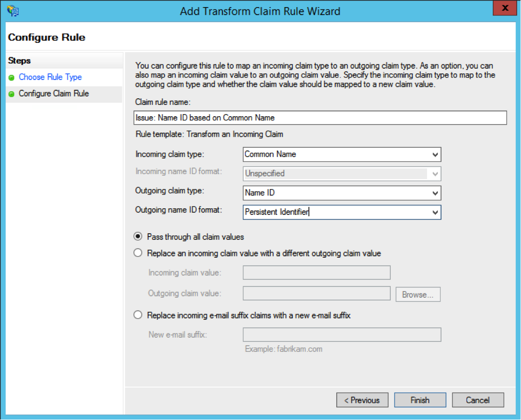Click the Name ID value text
Image resolution: width=521 pixels, height=420 pixels.
click(260, 193)
